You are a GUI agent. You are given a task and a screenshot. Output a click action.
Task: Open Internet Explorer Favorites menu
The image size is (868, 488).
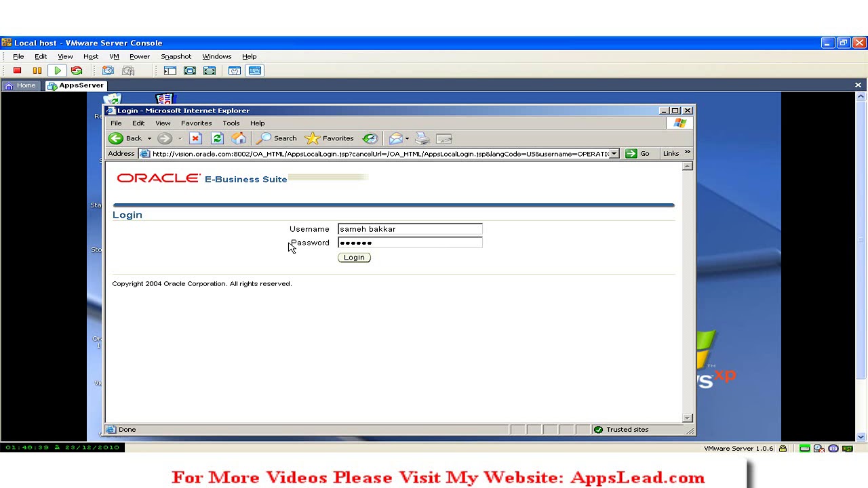196,123
